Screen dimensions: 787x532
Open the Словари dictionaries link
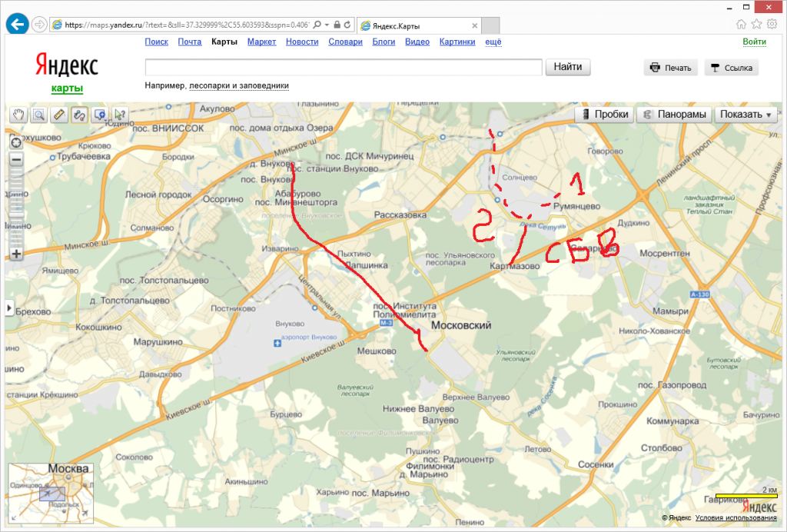345,42
